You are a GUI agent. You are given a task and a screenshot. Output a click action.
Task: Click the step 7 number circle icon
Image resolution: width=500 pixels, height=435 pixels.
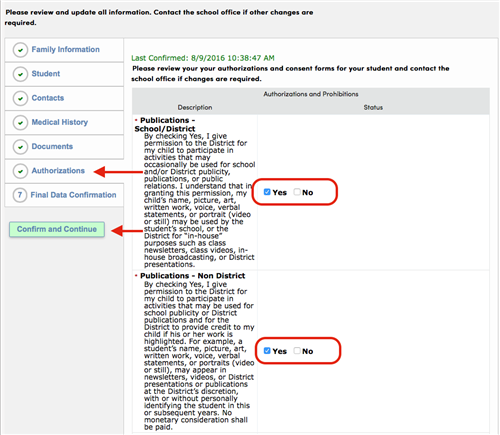tap(20, 195)
